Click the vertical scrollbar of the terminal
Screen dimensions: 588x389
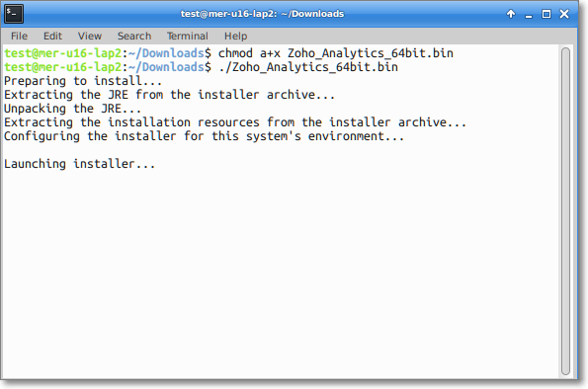tap(565, 211)
